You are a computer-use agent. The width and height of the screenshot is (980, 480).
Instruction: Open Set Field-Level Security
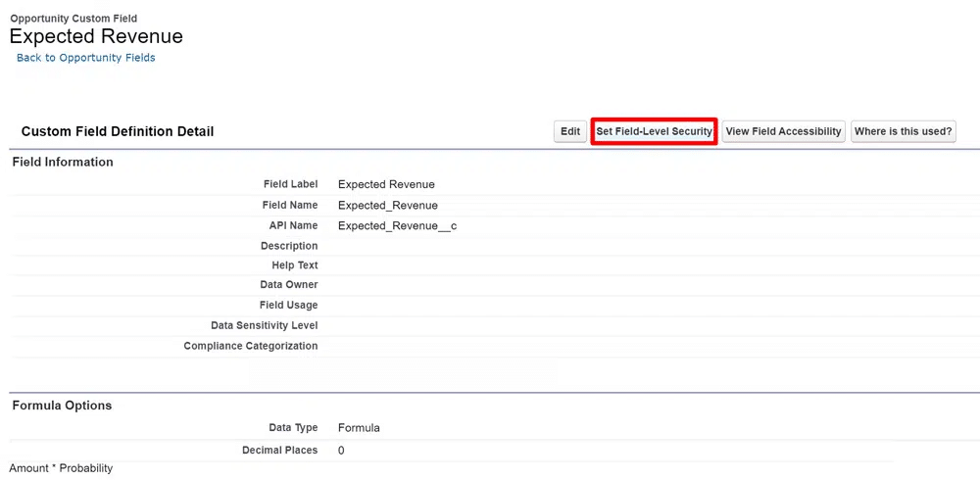coord(654,131)
